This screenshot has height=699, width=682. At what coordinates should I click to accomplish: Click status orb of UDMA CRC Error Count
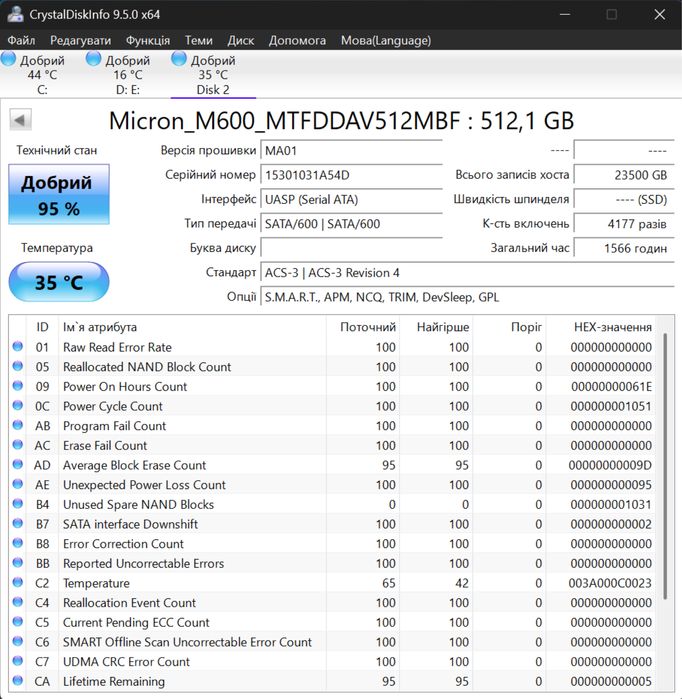click(18, 661)
